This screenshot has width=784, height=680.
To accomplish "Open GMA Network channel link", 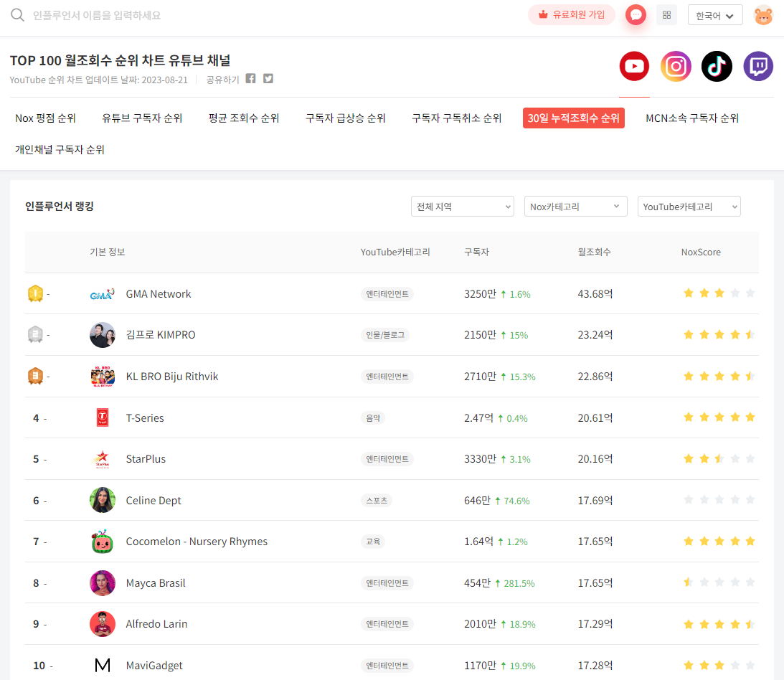I will 159,294.
